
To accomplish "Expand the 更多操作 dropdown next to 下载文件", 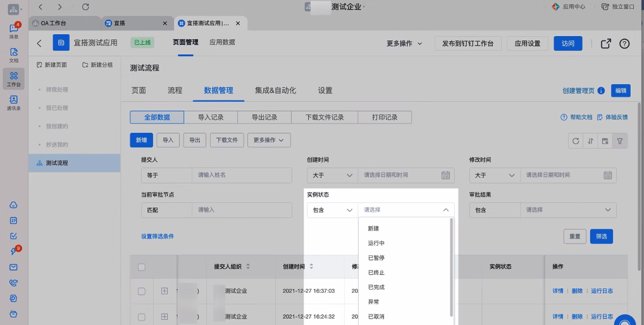I will [x=269, y=140].
